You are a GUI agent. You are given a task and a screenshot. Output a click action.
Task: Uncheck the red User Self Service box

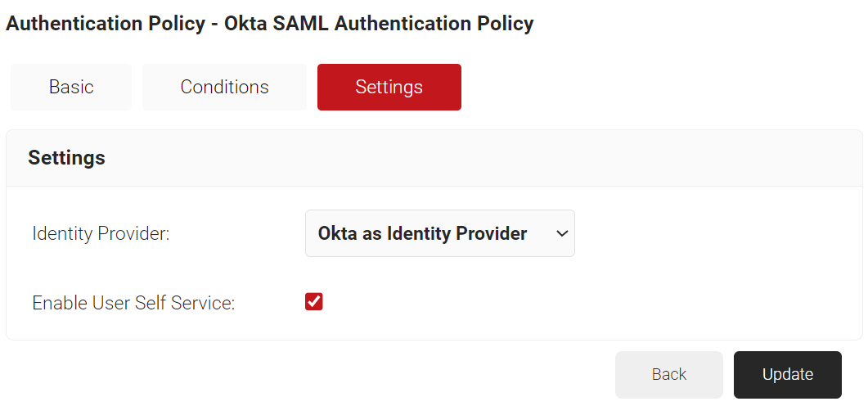coord(314,302)
